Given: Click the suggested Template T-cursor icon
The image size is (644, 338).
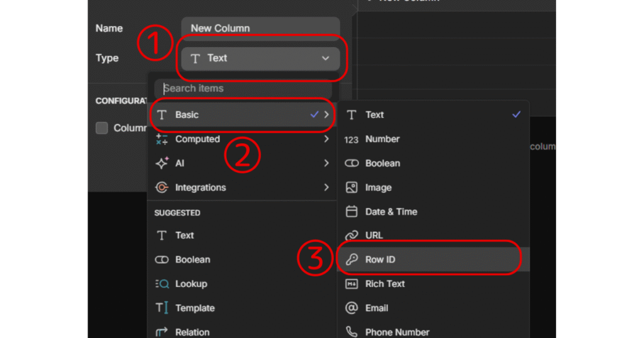Looking at the screenshot, I should (162, 308).
